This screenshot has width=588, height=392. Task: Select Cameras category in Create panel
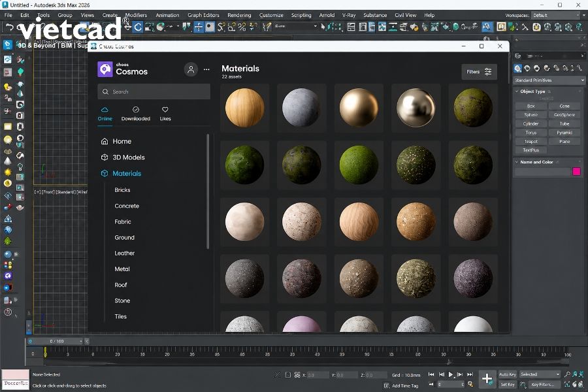point(547,68)
